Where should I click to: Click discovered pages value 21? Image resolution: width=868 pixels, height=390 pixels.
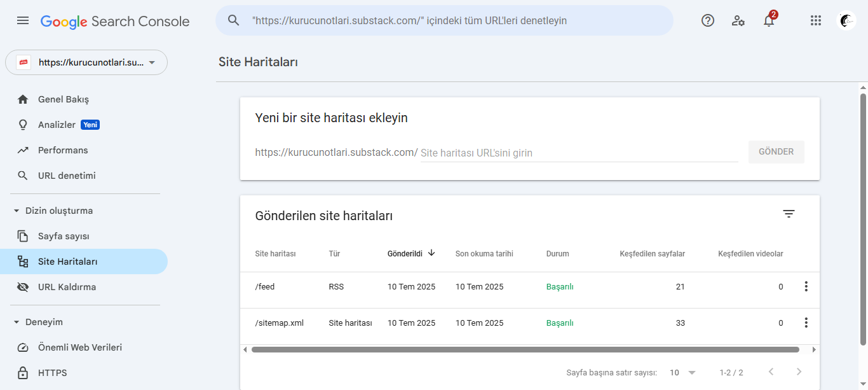point(681,287)
